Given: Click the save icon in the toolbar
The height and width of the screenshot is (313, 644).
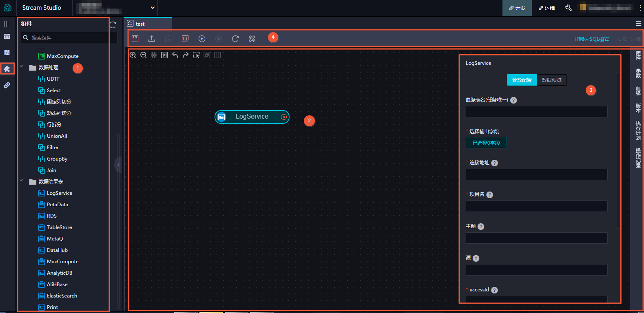Looking at the screenshot, I should coord(135,39).
